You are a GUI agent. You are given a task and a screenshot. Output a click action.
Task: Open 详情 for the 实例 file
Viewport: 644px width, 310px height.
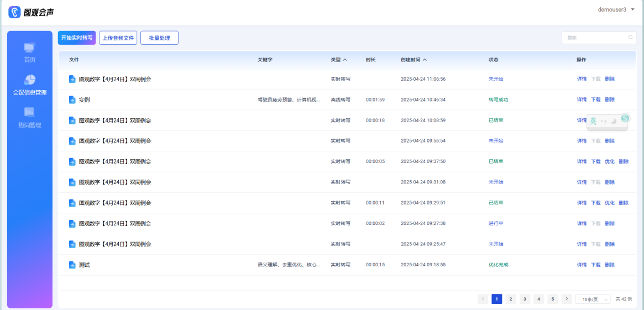click(x=582, y=99)
